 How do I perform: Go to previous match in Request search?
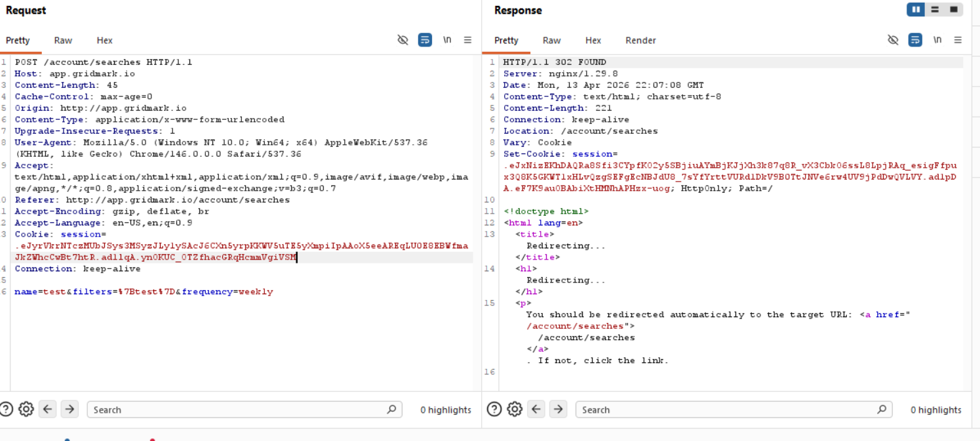click(x=48, y=410)
